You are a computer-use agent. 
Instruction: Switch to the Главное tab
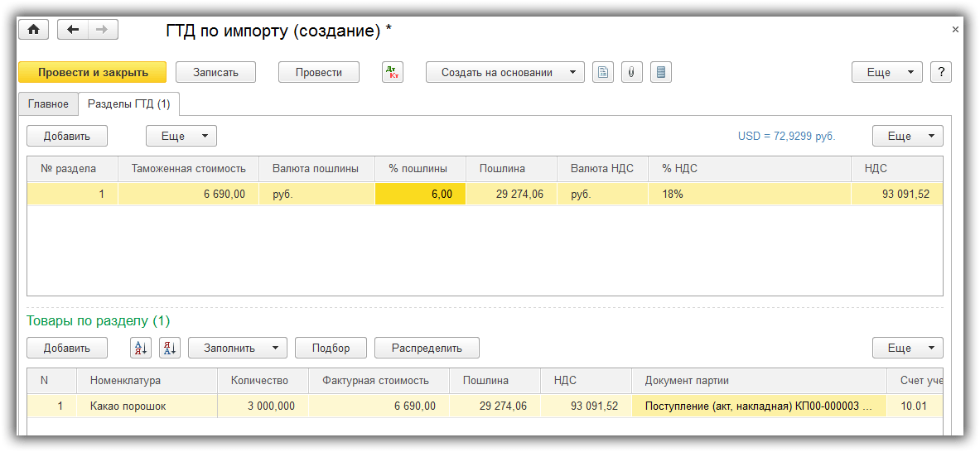point(48,104)
